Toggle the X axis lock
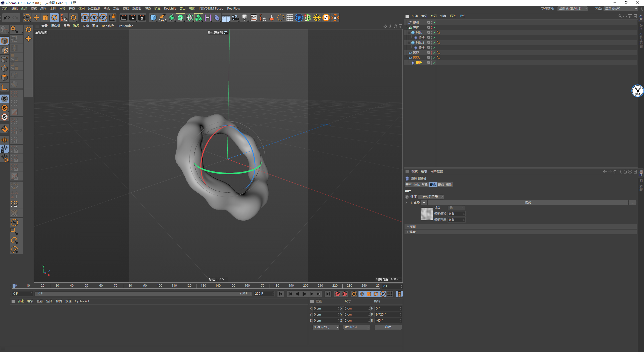644x352 pixels. pos(85,18)
